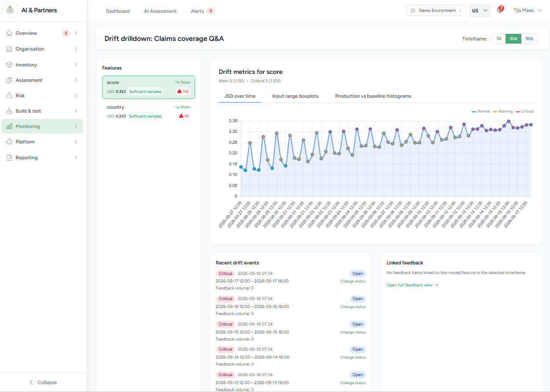Click Sufficient samples tag for score

coord(145,92)
